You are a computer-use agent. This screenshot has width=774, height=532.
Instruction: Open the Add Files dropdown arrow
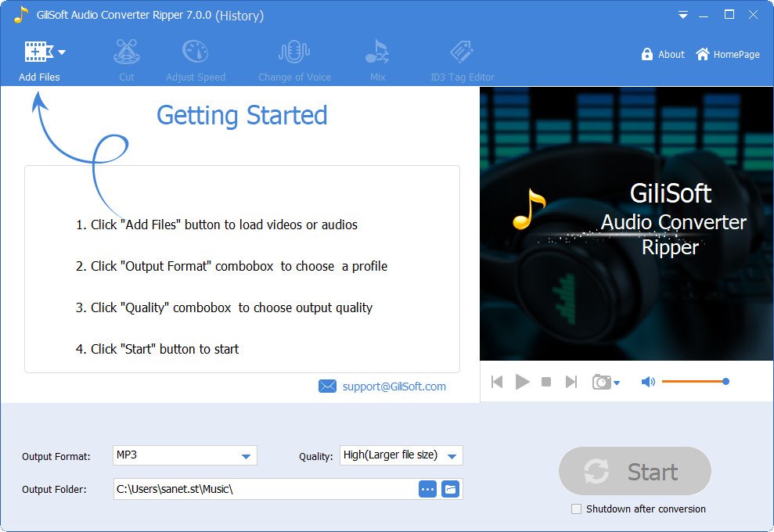(x=62, y=52)
